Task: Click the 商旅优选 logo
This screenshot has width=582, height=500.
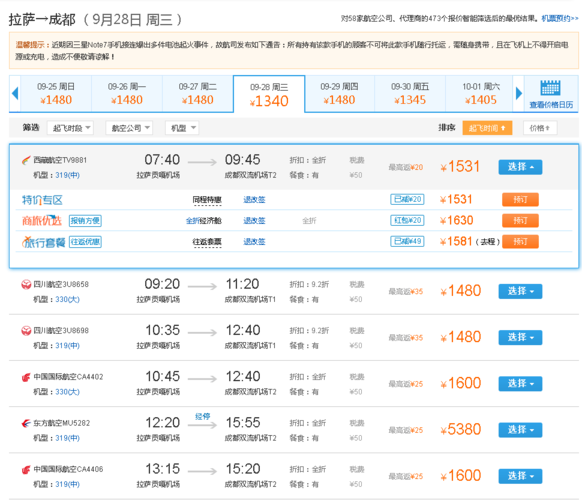Action: pyautogui.click(x=42, y=220)
